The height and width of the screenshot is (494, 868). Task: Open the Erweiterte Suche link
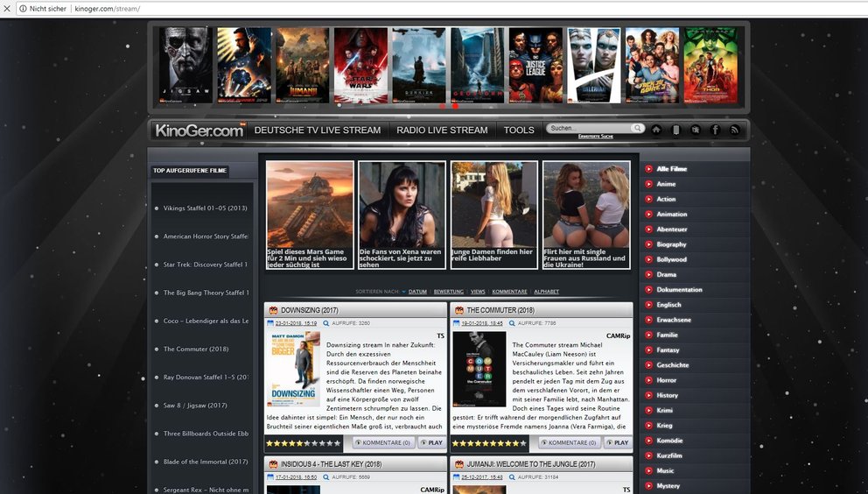coord(596,137)
